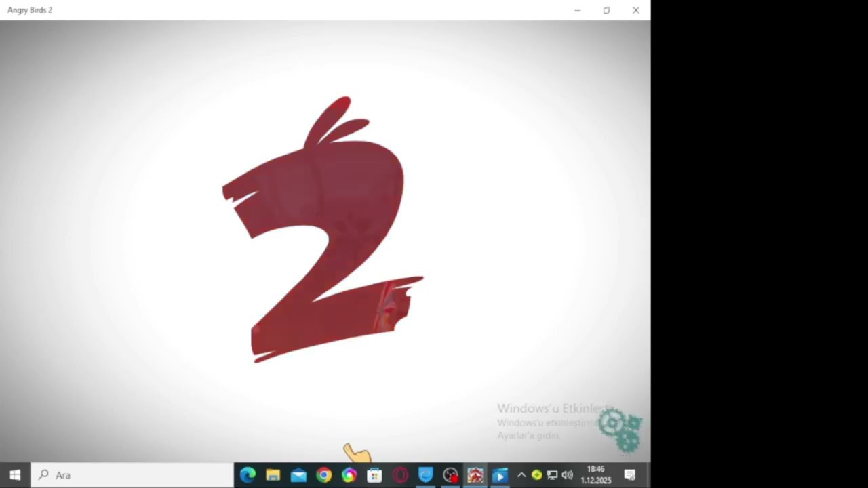
Task: Open the screen recorder taskbar icon
Action: point(450,475)
